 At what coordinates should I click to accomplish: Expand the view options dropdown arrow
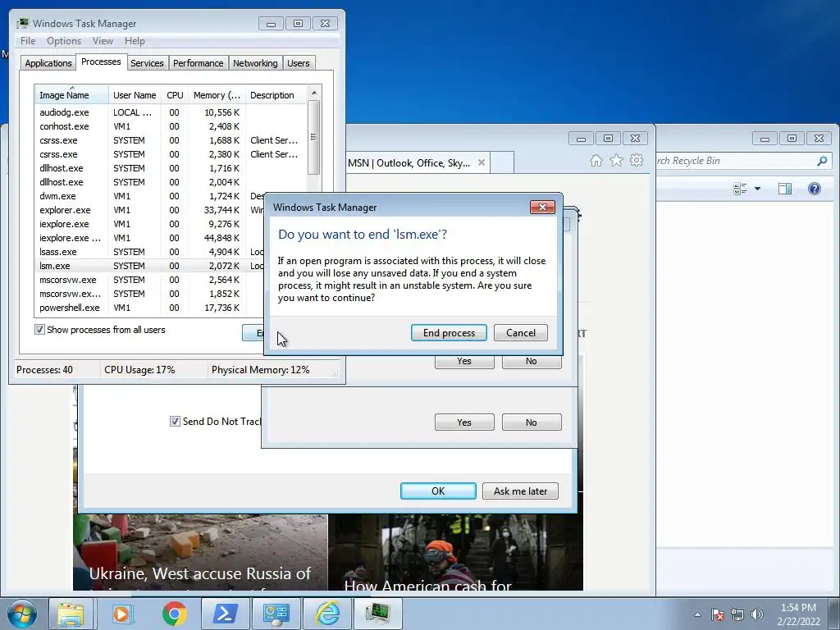[757, 189]
